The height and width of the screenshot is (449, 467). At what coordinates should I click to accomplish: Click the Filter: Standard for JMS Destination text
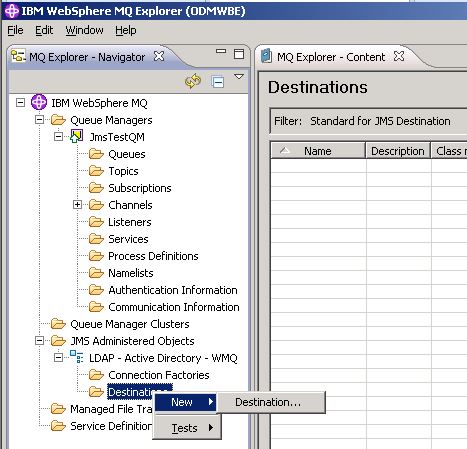pos(362,121)
